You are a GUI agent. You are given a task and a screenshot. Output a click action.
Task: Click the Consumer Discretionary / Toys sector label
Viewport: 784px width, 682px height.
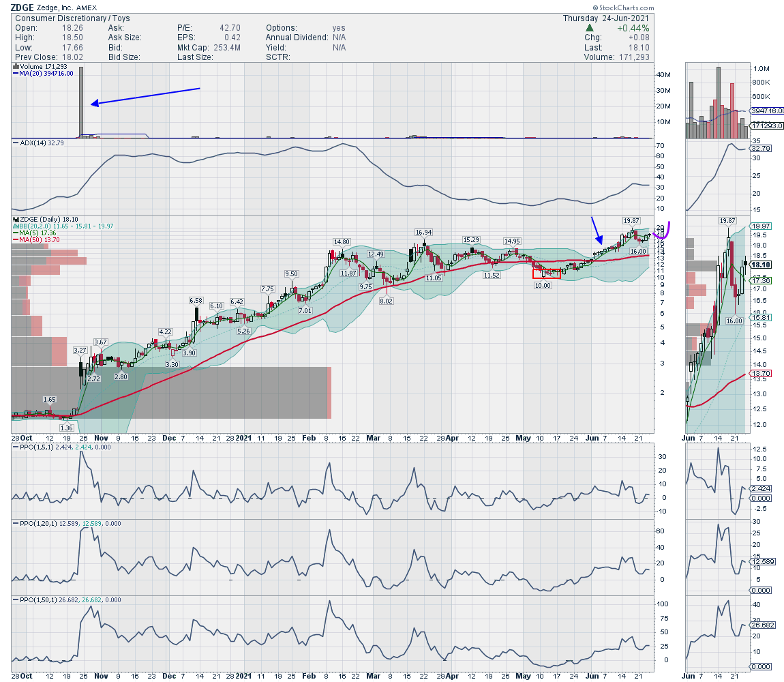click(72, 18)
